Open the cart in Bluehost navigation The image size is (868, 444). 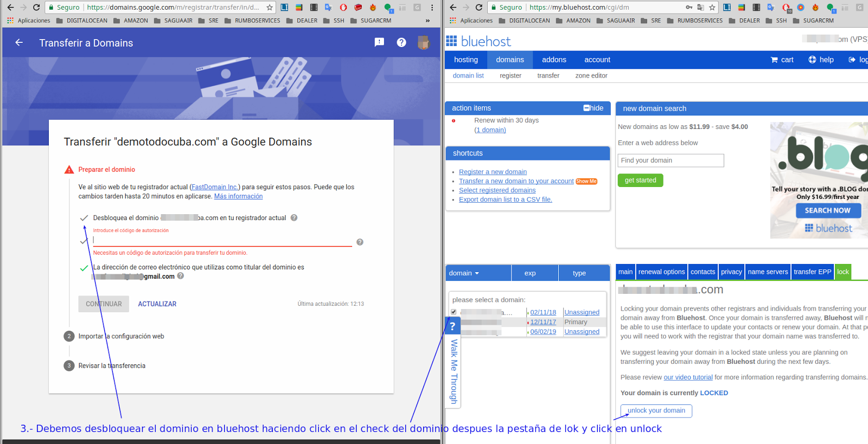[x=782, y=60]
